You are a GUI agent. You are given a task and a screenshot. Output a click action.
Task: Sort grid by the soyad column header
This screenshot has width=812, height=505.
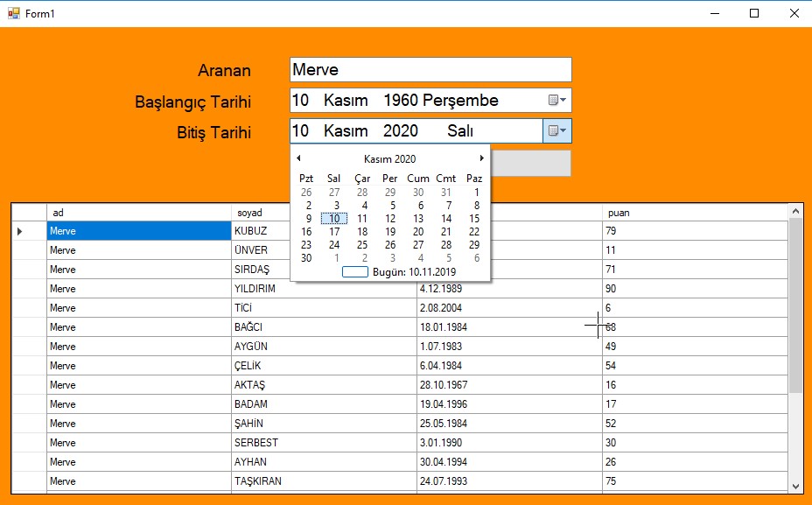324,213
